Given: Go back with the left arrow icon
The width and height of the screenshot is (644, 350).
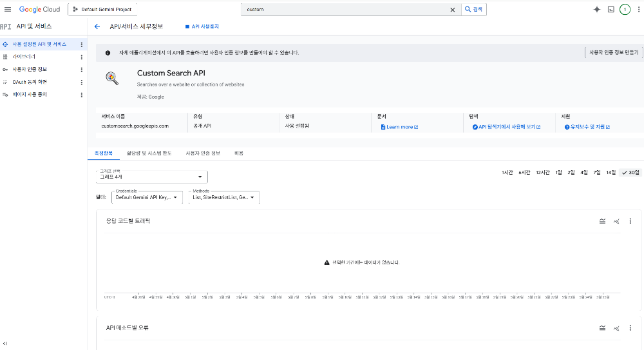Looking at the screenshot, I should (97, 26).
